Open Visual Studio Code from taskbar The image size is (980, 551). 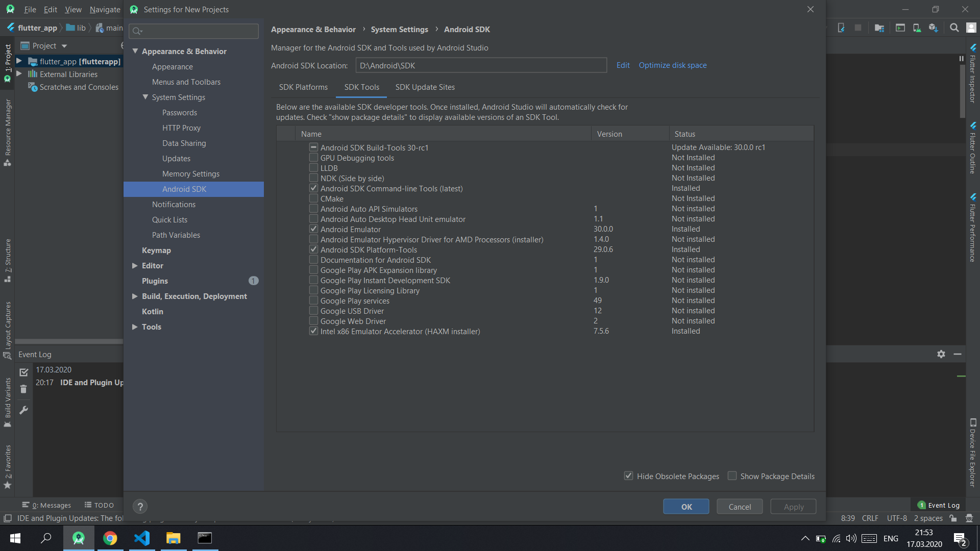[142, 538]
